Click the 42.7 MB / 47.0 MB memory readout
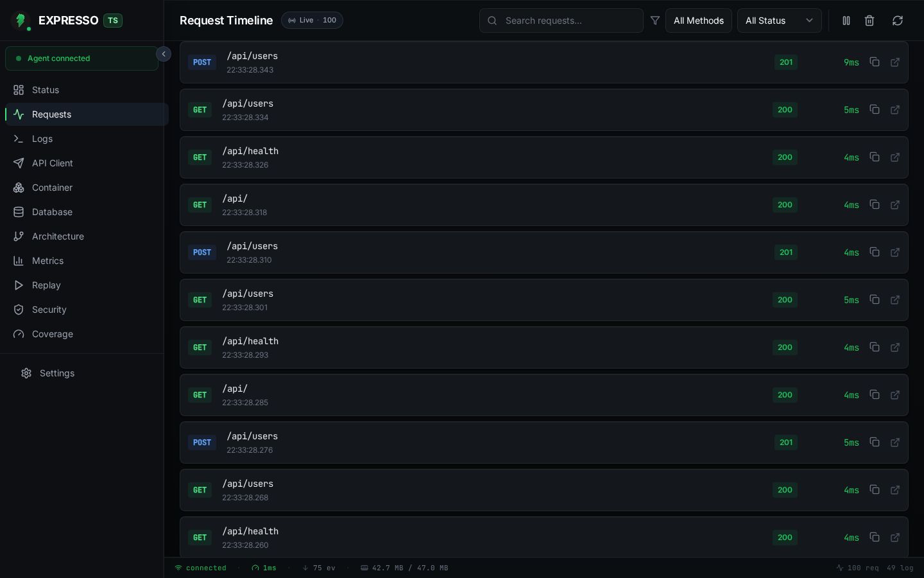 coord(405,568)
